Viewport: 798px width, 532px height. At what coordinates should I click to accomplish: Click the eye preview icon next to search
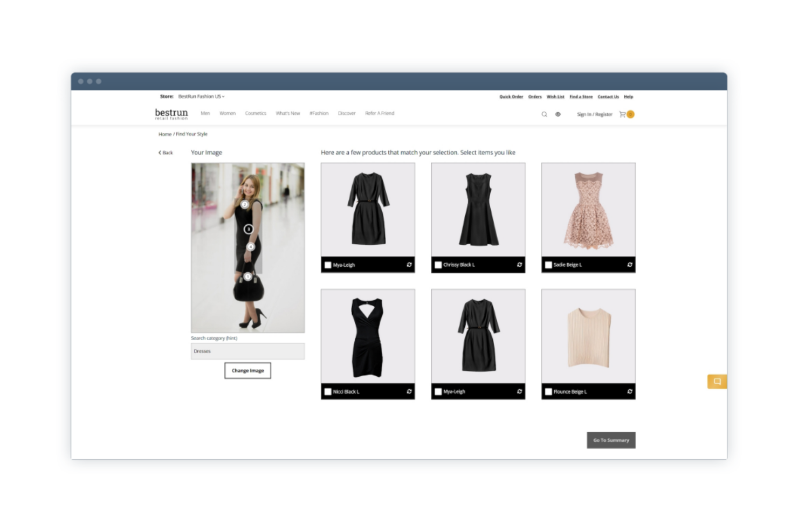coord(558,114)
